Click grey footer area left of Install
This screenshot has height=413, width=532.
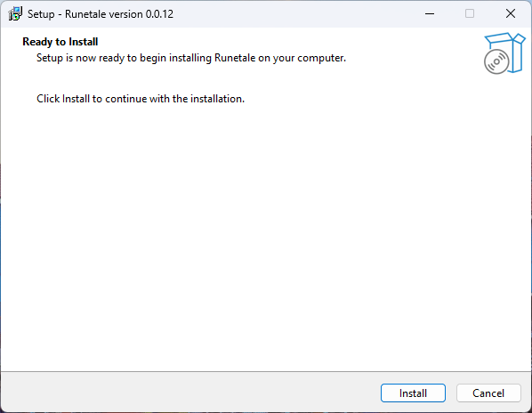pyautogui.click(x=190, y=393)
